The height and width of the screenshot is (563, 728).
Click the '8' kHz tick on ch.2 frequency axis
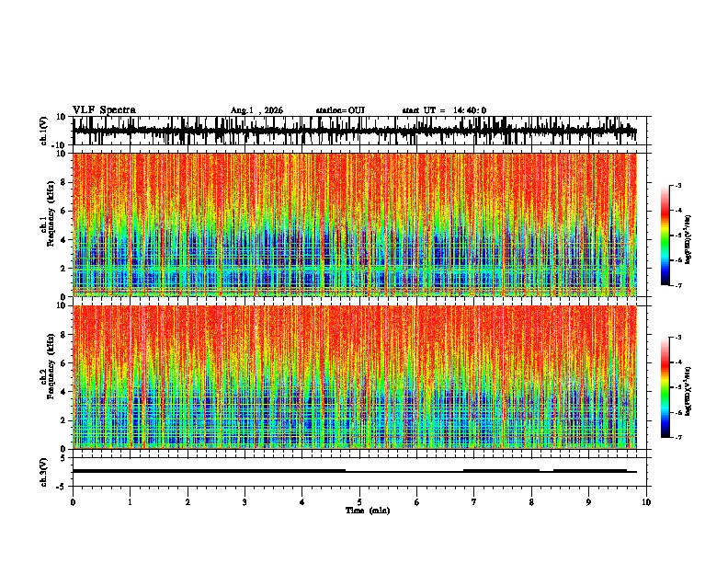point(63,335)
